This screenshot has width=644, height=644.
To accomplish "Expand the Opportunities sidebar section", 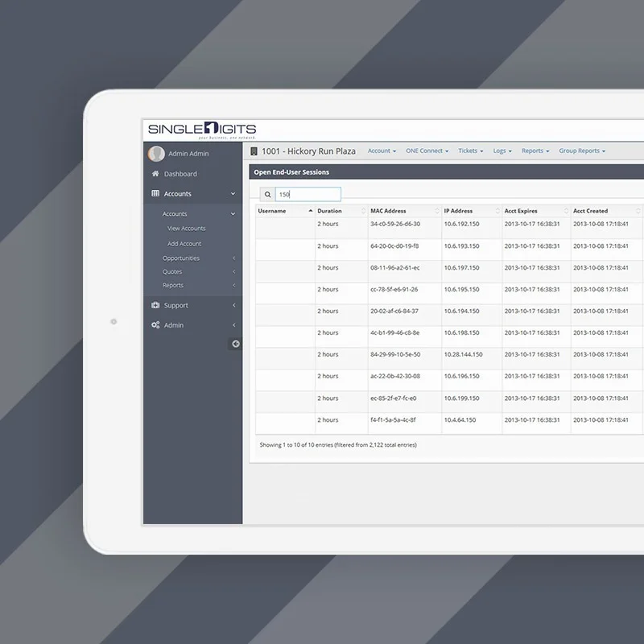I will (181, 258).
